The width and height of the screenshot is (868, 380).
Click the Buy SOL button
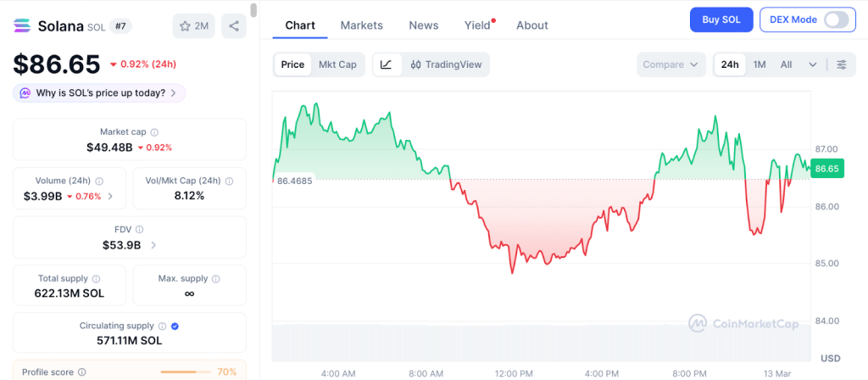pos(721,20)
